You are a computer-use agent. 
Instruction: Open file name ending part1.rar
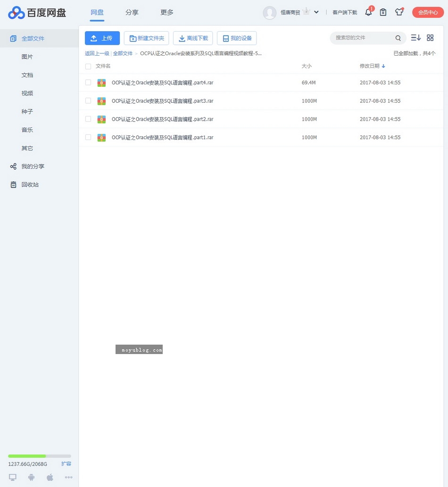pyautogui.click(x=163, y=137)
